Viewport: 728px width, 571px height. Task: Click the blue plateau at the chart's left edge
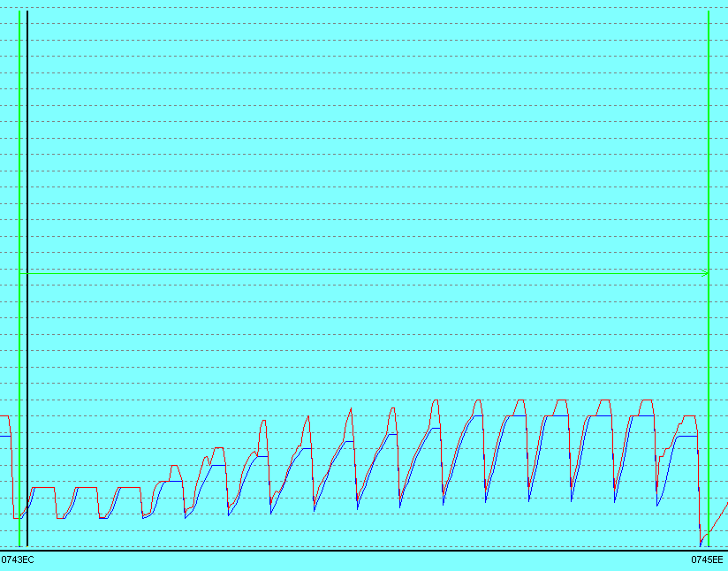point(4,437)
